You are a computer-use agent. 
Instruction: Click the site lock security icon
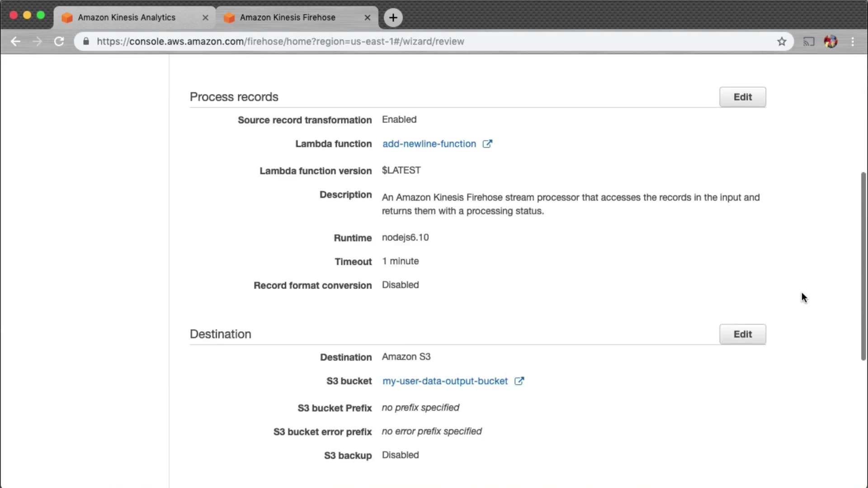(x=86, y=42)
